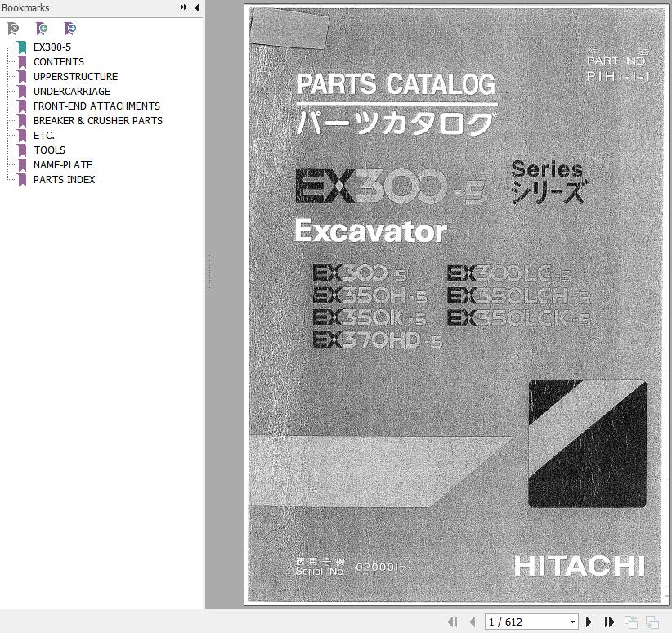Viewport: 672px width, 633px height.
Task: Click the go to bookmark icon
Action: [70, 29]
